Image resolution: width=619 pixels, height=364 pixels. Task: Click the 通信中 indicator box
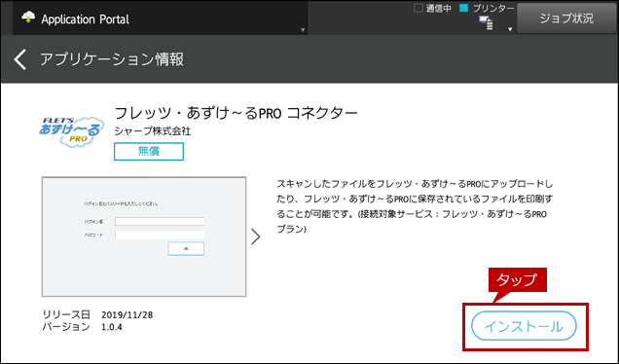pos(419,8)
